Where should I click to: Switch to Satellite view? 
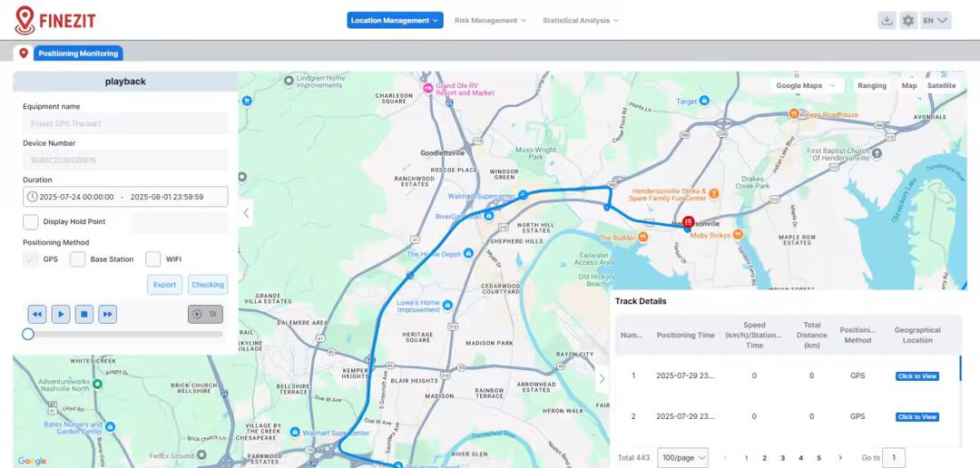click(941, 85)
